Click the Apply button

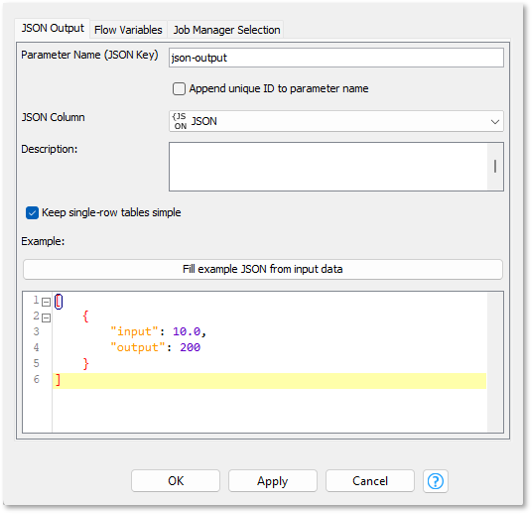pyautogui.click(x=272, y=481)
